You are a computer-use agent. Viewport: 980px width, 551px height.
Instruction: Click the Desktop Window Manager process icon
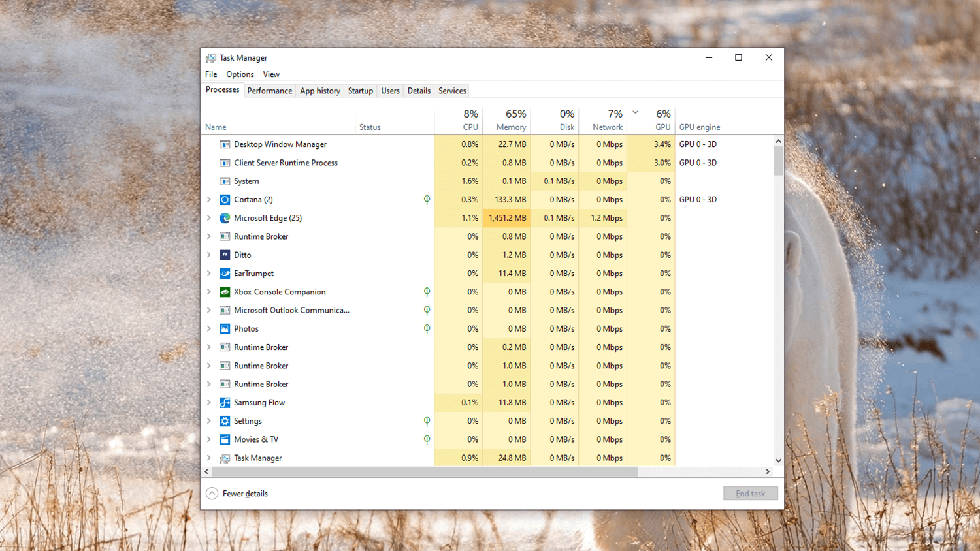[x=225, y=144]
